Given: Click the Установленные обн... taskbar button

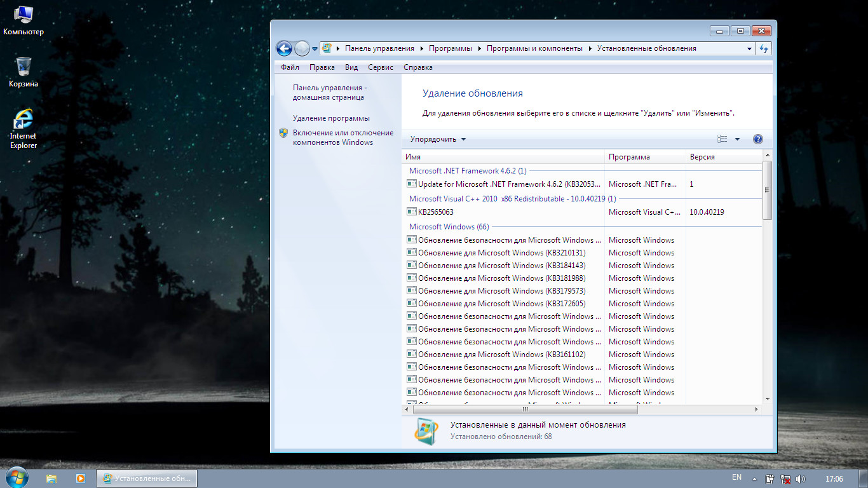Looking at the screenshot, I should tap(147, 478).
